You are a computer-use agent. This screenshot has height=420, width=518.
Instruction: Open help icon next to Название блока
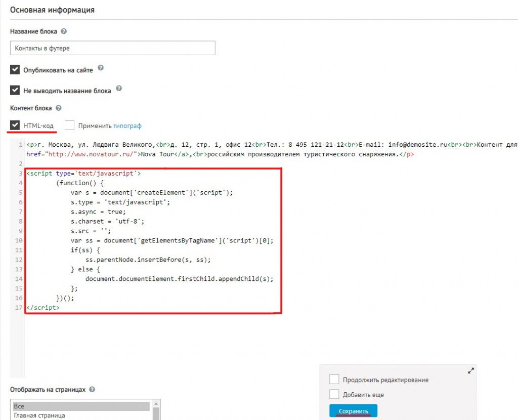click(x=64, y=31)
